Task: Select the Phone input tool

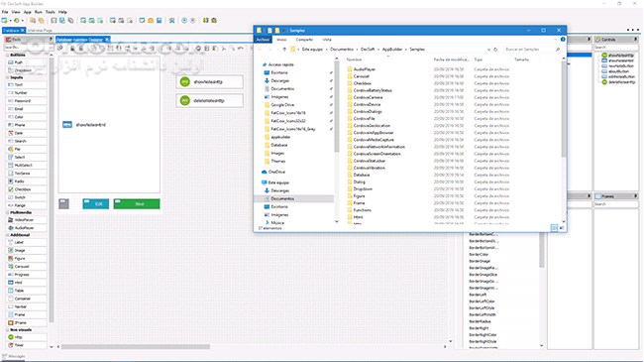Action: coord(27,125)
